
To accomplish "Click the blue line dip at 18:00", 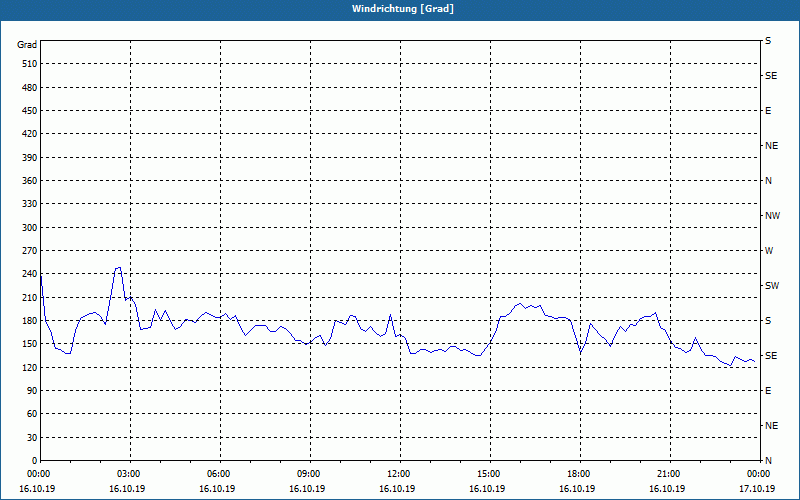I will (x=580, y=353).
